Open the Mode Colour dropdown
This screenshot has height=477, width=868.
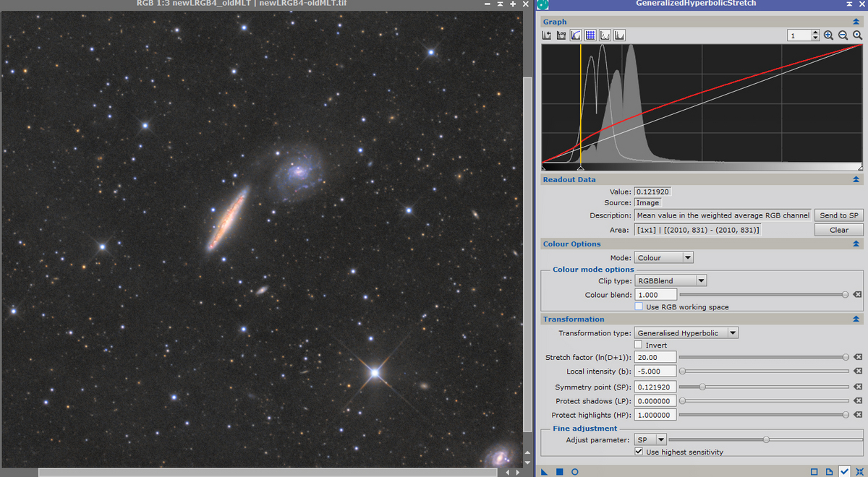664,257
